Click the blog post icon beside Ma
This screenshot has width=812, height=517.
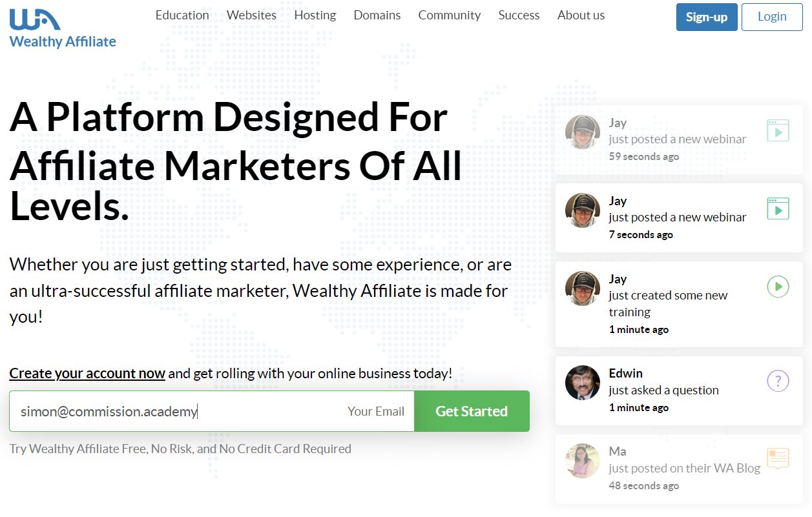click(x=778, y=458)
